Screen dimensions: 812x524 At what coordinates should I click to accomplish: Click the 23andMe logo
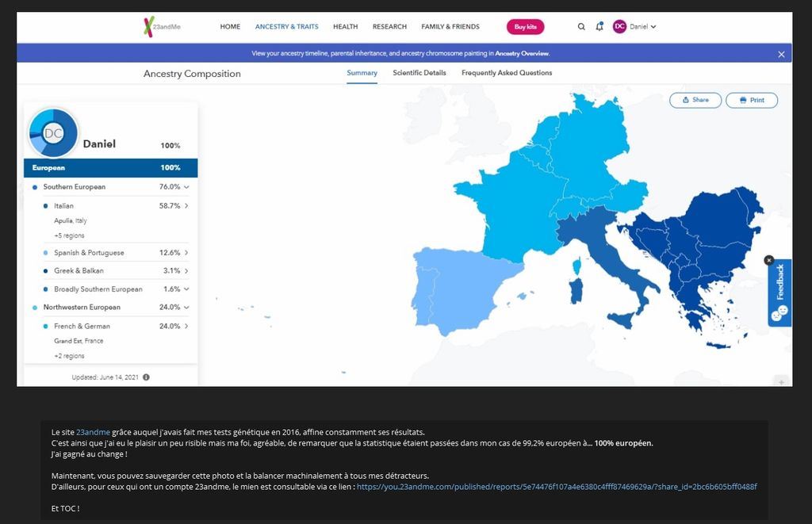tap(159, 26)
